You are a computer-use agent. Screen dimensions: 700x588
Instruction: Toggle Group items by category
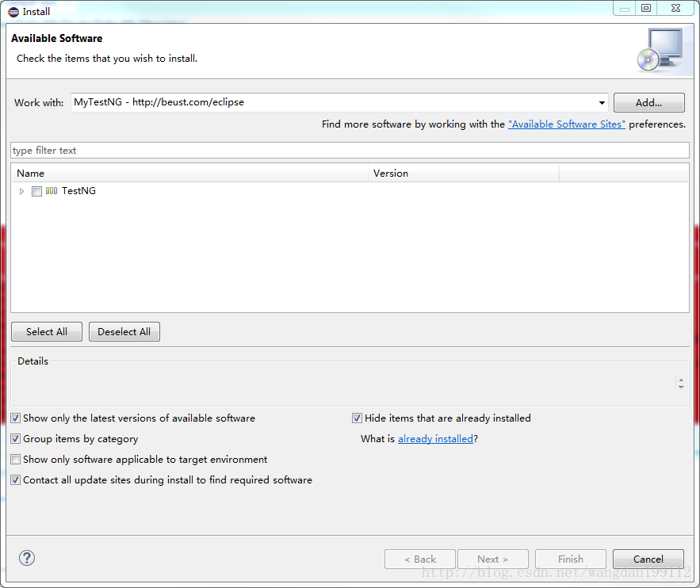(15, 438)
